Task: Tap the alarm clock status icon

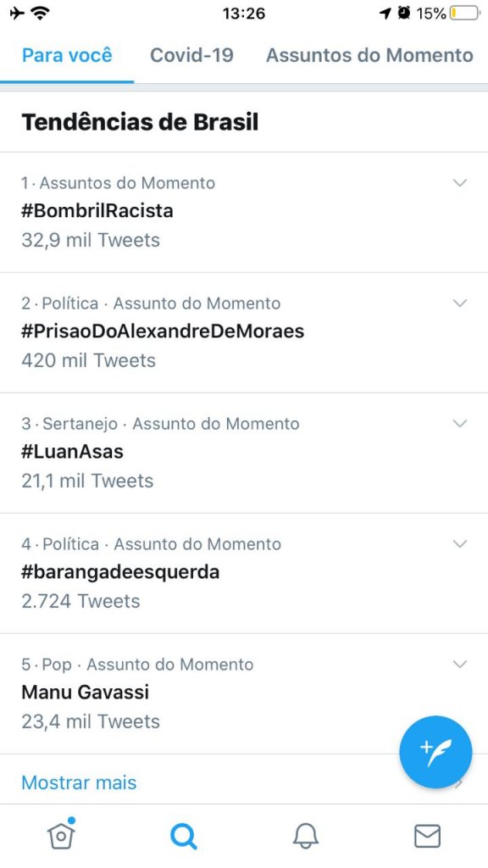Action: point(404,13)
